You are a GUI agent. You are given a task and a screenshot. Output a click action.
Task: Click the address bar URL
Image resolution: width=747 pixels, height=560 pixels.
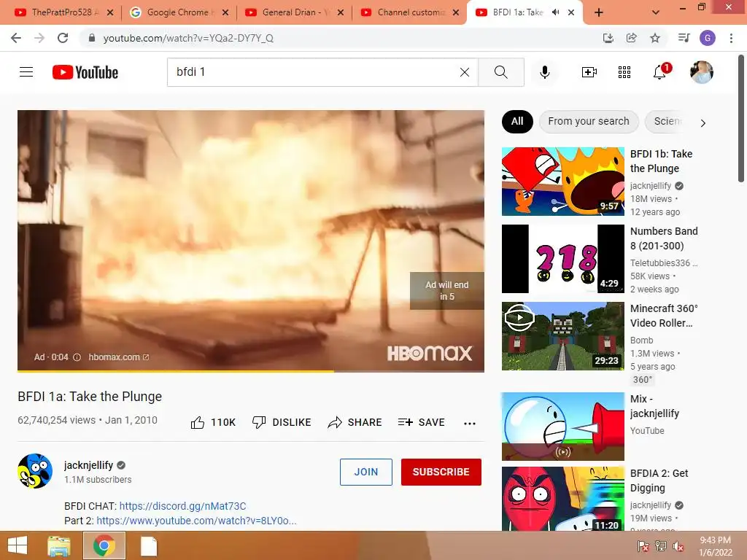click(x=188, y=38)
